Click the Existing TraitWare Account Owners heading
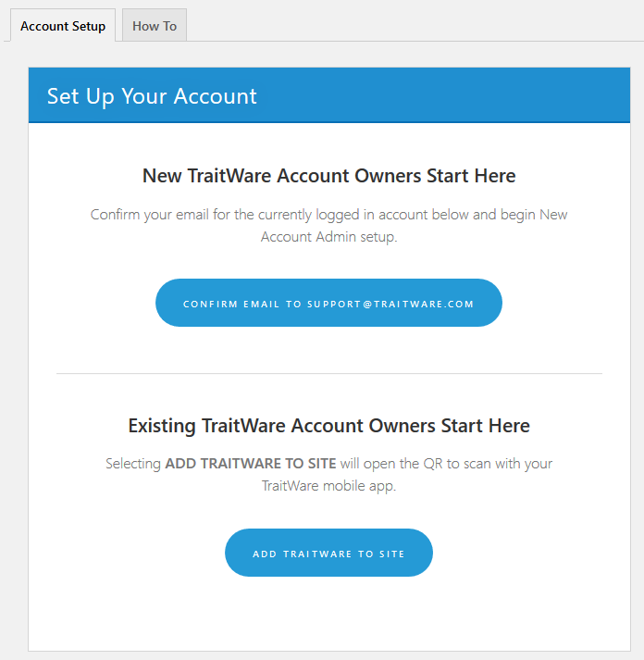The image size is (644, 660). [x=329, y=426]
